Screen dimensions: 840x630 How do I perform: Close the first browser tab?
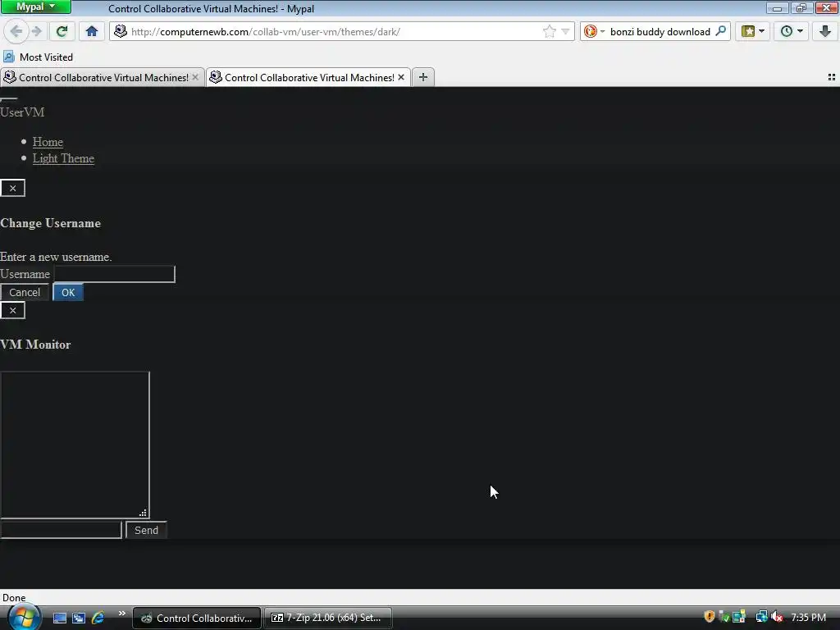click(195, 78)
